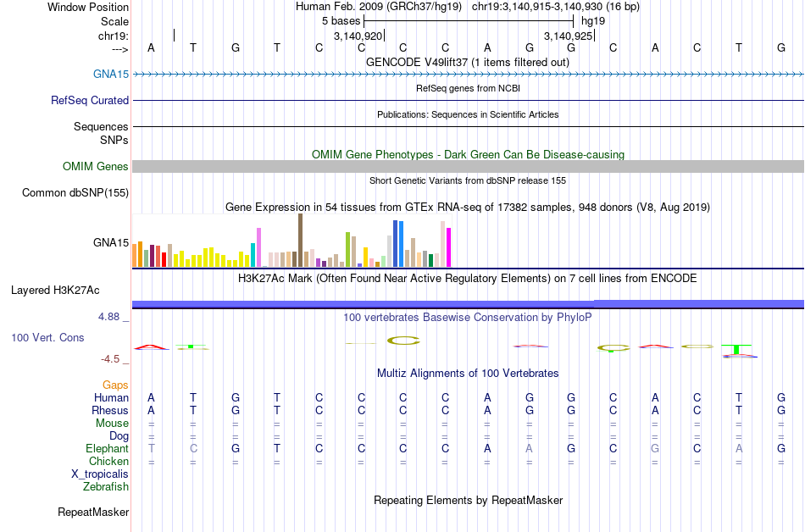Click the large C conservation logo letter

click(403, 341)
